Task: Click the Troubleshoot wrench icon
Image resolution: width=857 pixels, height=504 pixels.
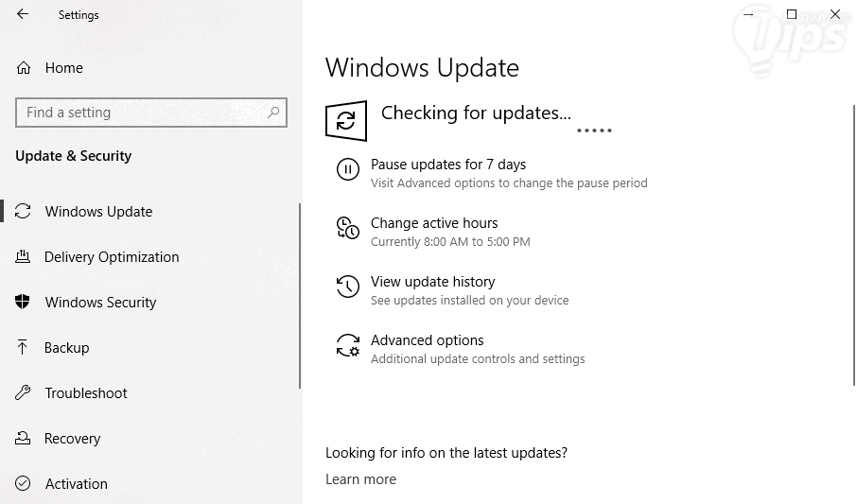Action: coord(24,393)
